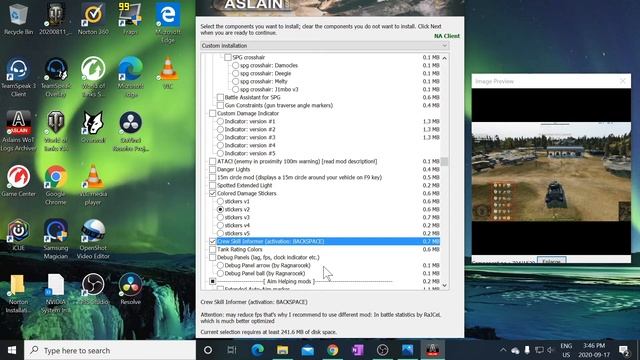Click the component list scrollbar thumb
640x360 pixels.
(444, 162)
